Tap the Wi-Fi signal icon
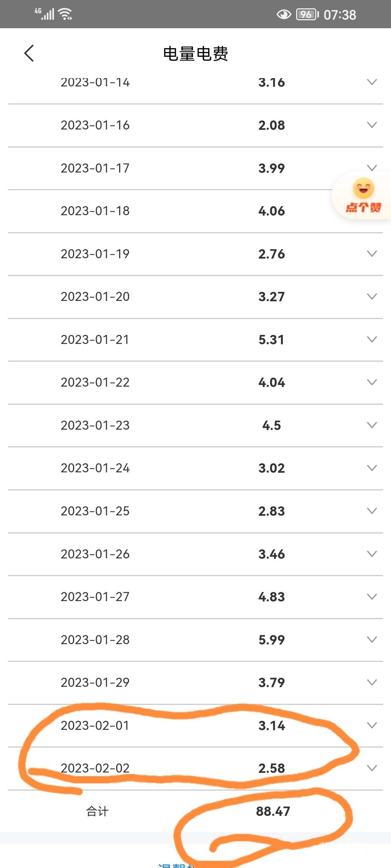Screen dimensions: 391x868 pyautogui.click(x=65, y=14)
